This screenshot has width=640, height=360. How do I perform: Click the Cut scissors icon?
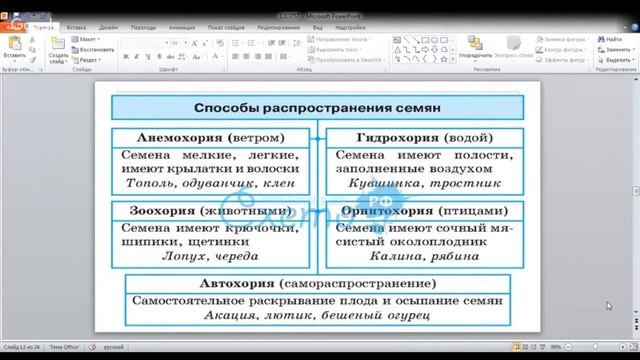[32, 40]
